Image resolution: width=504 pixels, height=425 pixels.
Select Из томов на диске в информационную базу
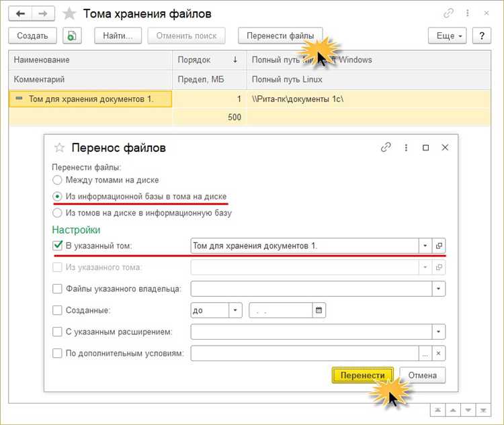[58, 213]
